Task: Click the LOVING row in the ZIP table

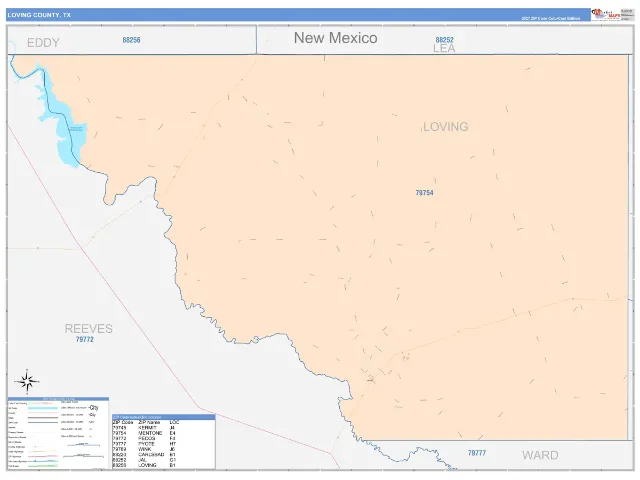Action: tap(164, 465)
